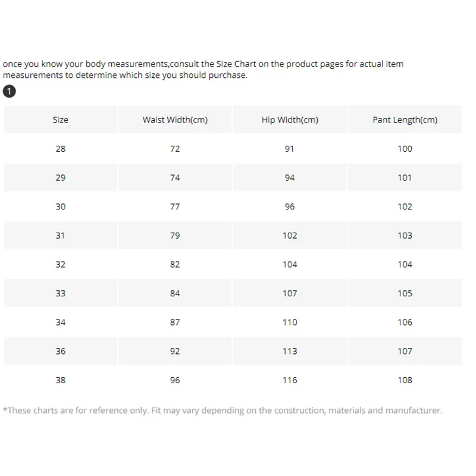Image resolution: width=476 pixels, height=476 pixels.
Task: Select the size 33 cell
Action: (x=61, y=293)
